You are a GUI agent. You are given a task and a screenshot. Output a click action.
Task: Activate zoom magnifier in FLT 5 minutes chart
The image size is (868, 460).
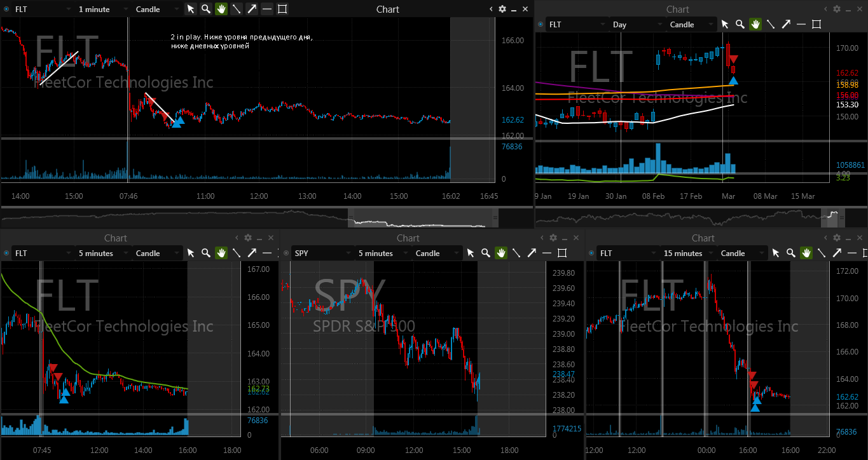click(206, 253)
